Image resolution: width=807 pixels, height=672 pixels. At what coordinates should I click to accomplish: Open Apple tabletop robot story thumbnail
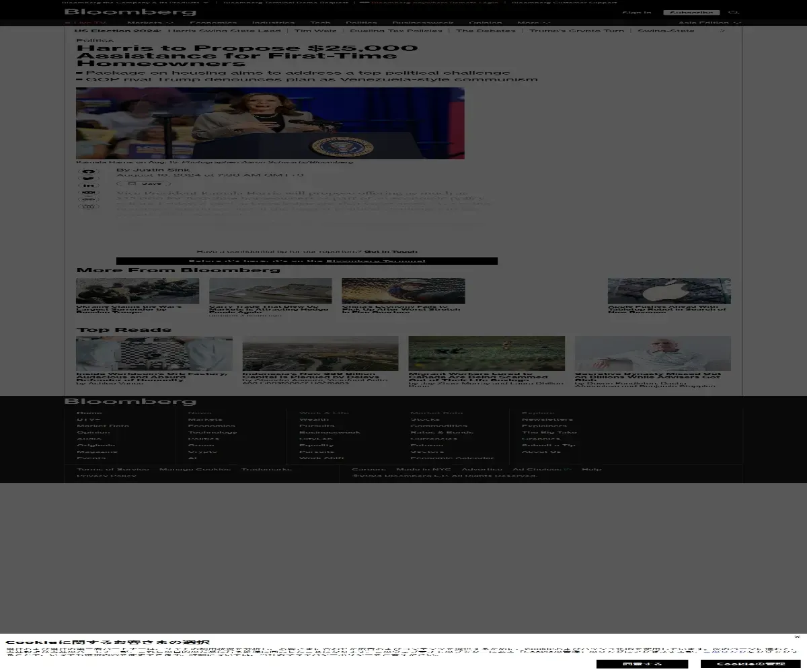[669, 291]
